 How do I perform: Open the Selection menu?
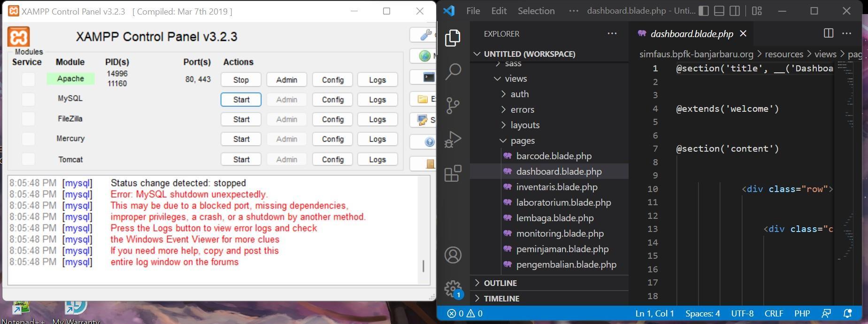[x=536, y=11]
